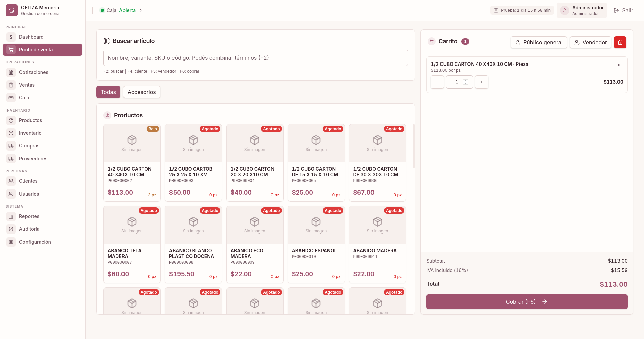Click the Usuarios user-settings icon
The height and width of the screenshot is (339, 644).
[x=11, y=194]
